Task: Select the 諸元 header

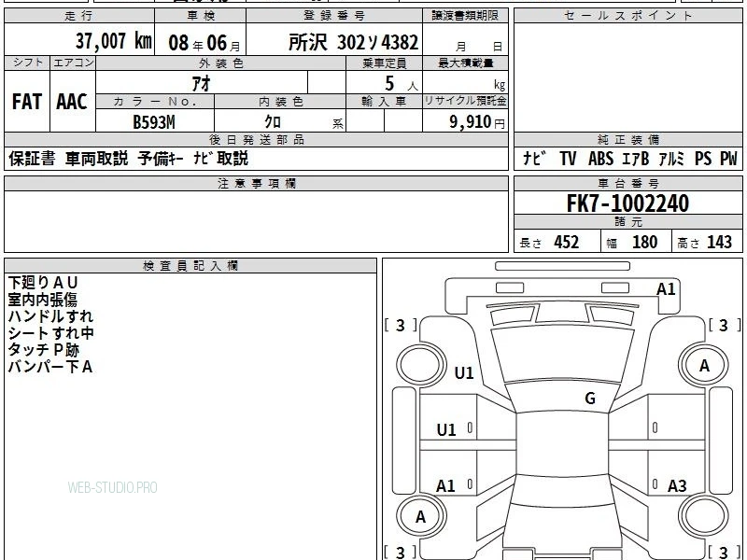Action: 628,221
